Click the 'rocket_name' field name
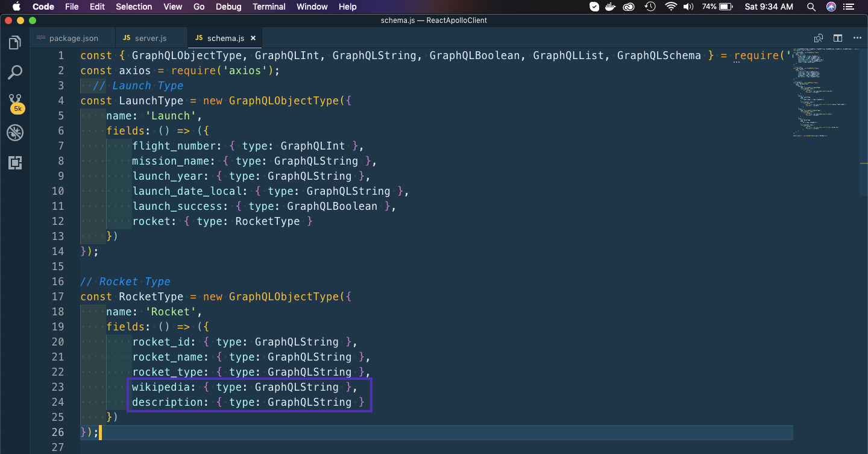 168,357
